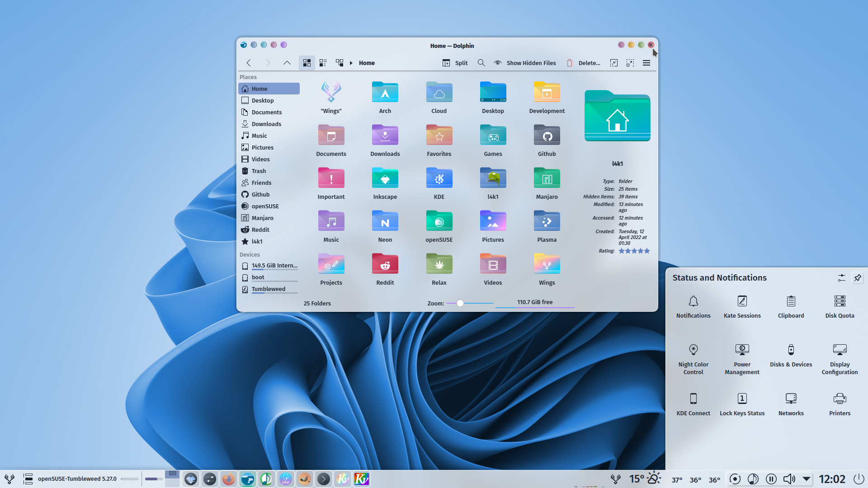Select the KDE folder icon

tap(439, 178)
